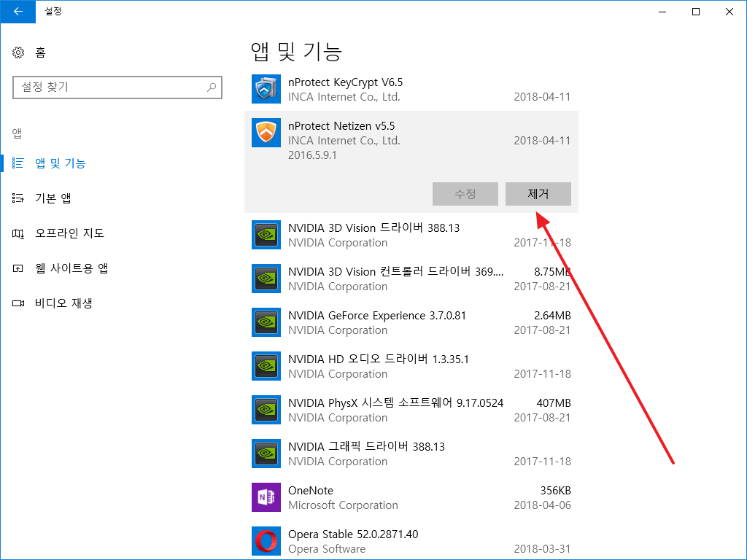Go to 홈 settings

coord(40,52)
